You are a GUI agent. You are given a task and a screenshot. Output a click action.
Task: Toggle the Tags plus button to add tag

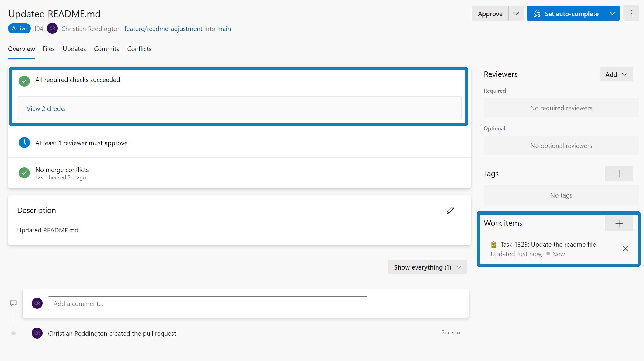pyautogui.click(x=619, y=173)
